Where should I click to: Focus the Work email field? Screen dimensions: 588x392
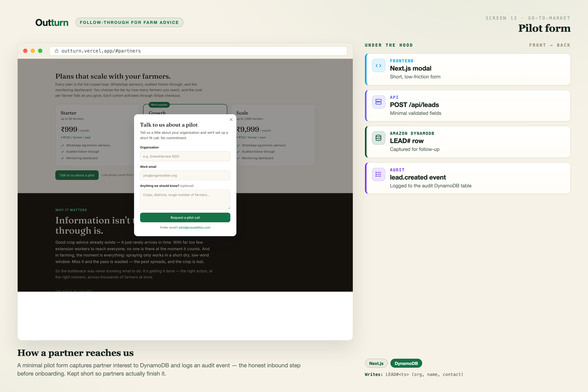click(x=185, y=175)
